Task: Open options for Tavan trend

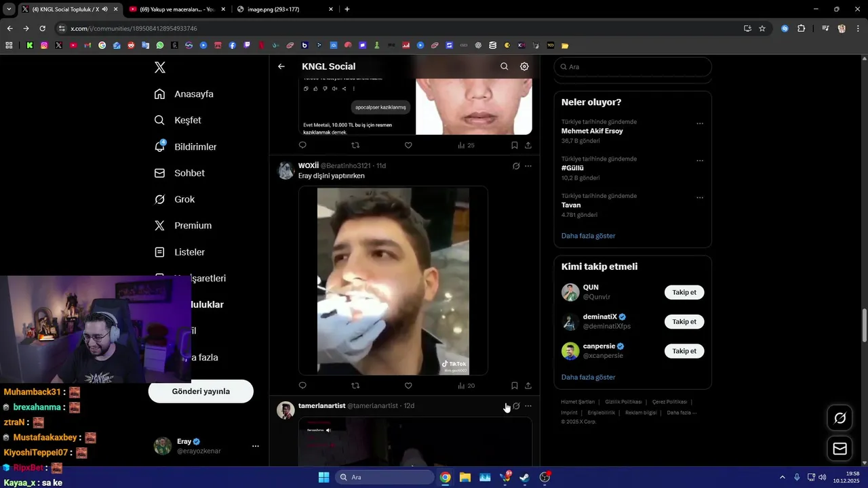Action: (x=700, y=198)
